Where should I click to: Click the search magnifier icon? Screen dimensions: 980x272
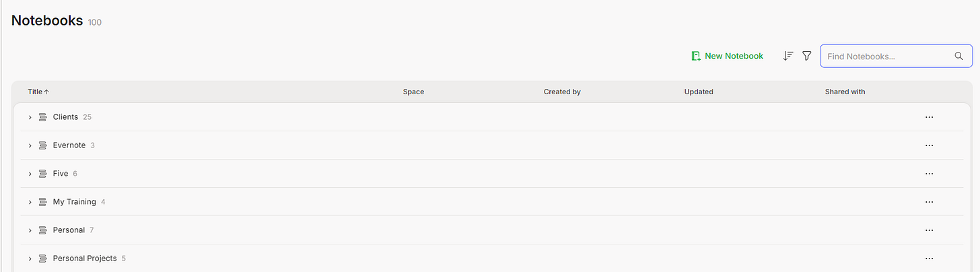click(x=959, y=57)
